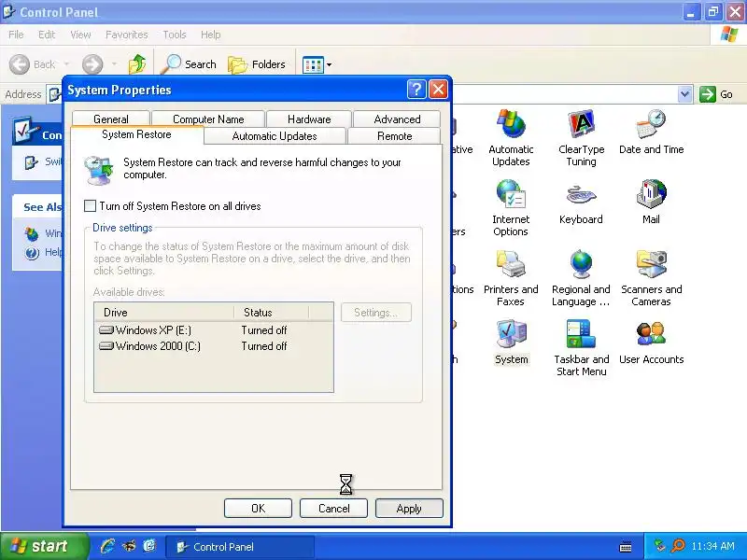Click the Apply button

(x=409, y=508)
